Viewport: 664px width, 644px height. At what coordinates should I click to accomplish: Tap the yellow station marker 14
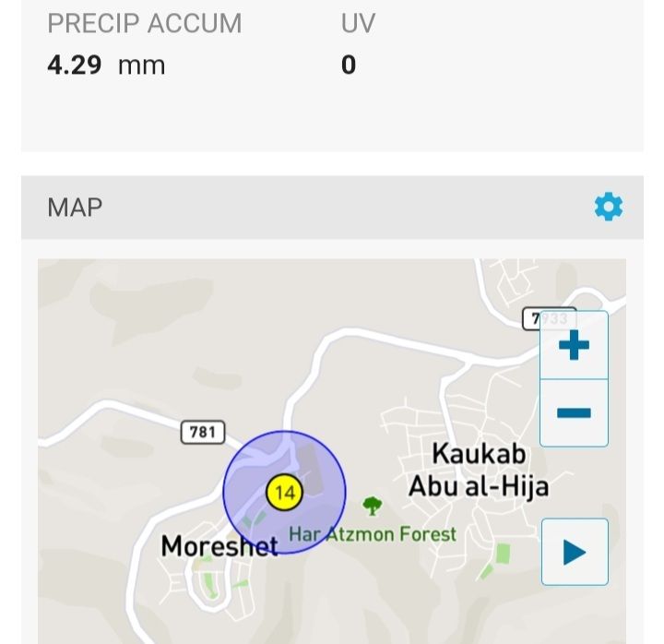click(x=284, y=492)
